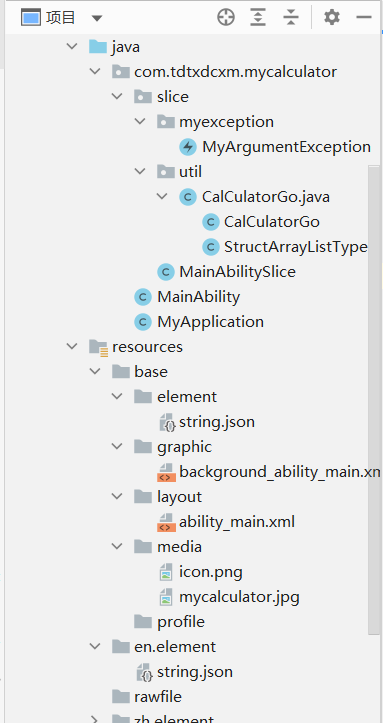Select the MainAbility class label

tap(199, 297)
